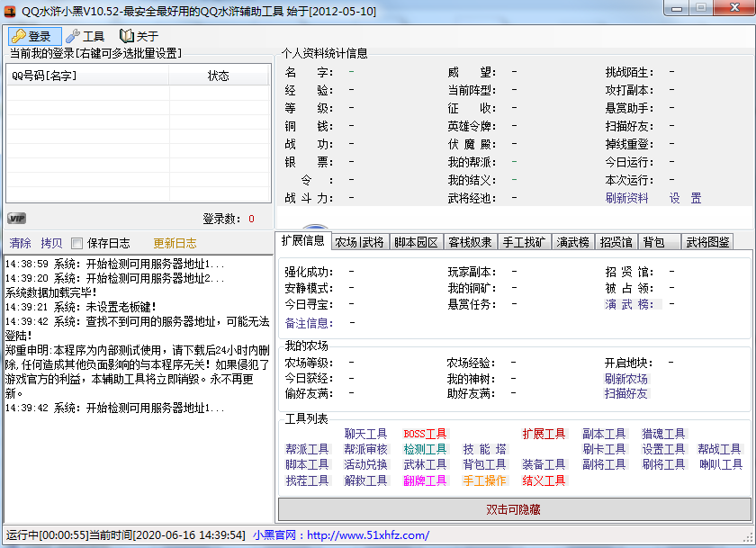
Task: Open 聊天工具
Action: [366, 434]
